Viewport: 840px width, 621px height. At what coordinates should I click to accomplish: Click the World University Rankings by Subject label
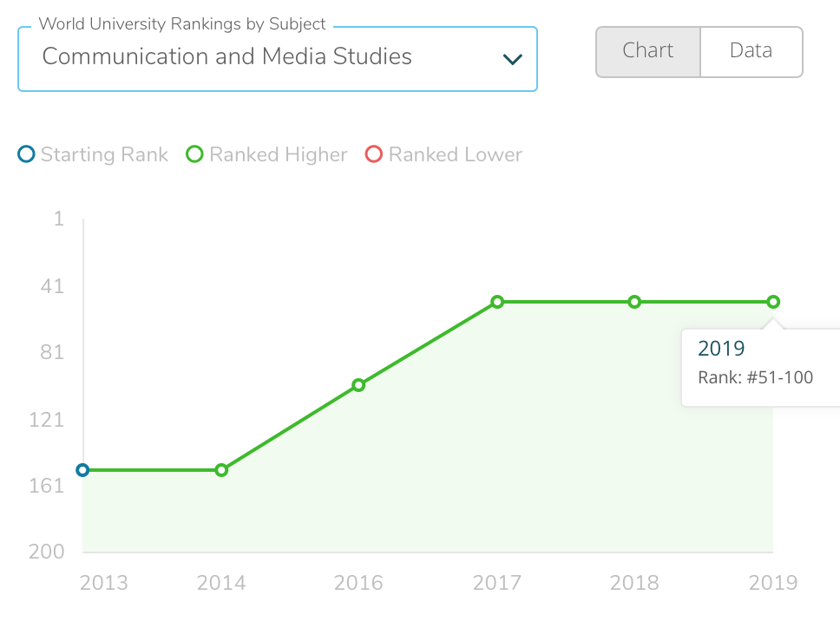(x=182, y=24)
